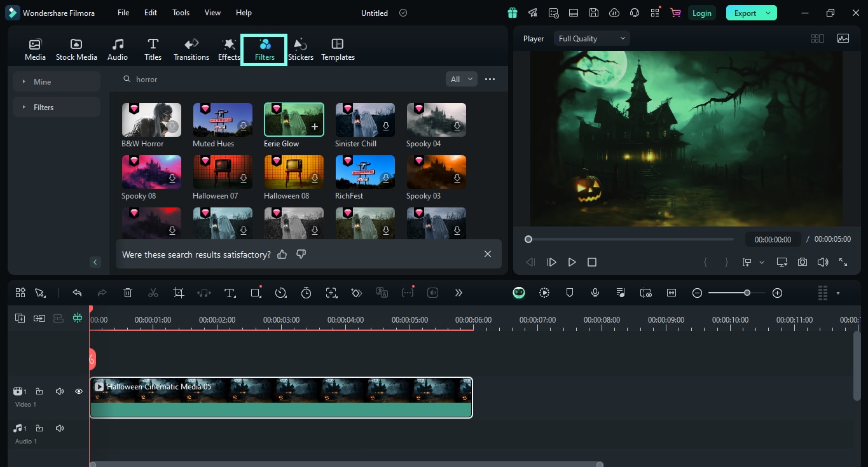
Task: Delete selected clip with trash icon
Action: pos(128,293)
